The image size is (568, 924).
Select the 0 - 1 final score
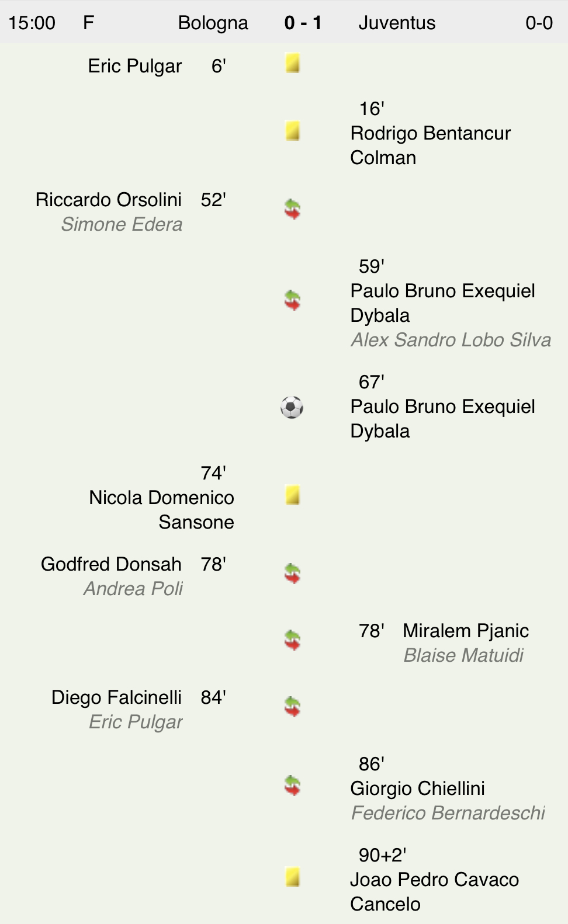pos(303,23)
